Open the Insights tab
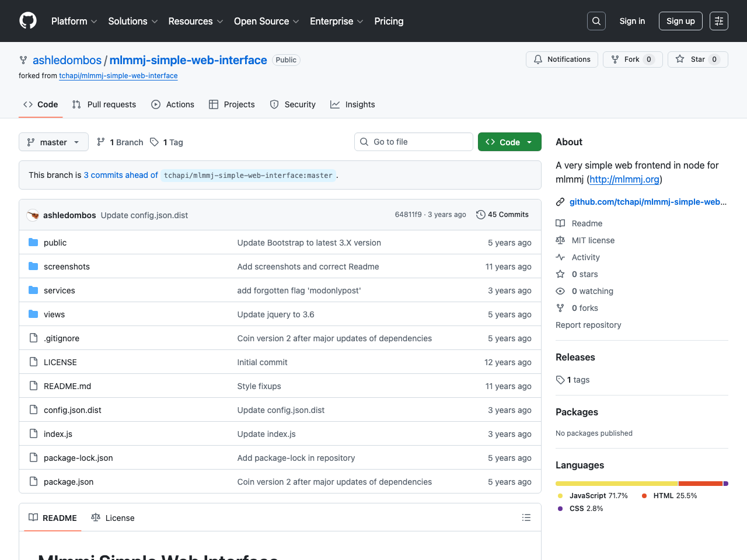The height and width of the screenshot is (560, 747). 352,104
